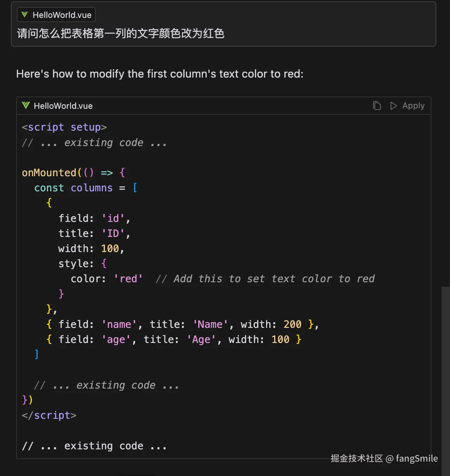The height and width of the screenshot is (476, 450).
Task: Click the HelloWorld.vue file chip in prompt
Action: (56, 15)
